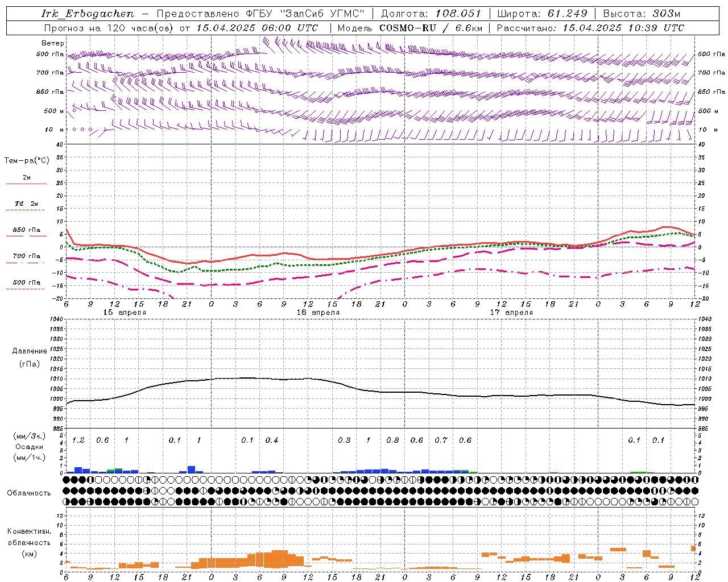
Task: Click the 3-hour precipitation value 1.2
Action: pos(78,440)
